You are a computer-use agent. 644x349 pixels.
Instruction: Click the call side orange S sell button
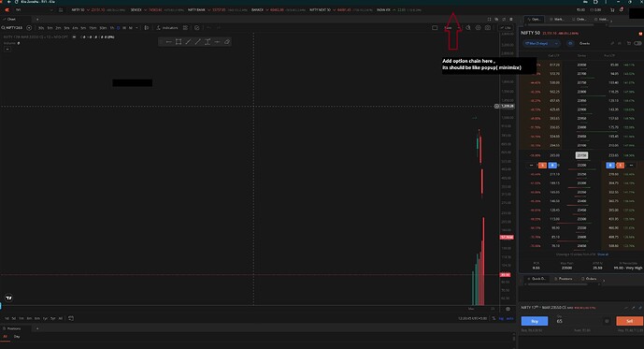[x=542, y=166]
